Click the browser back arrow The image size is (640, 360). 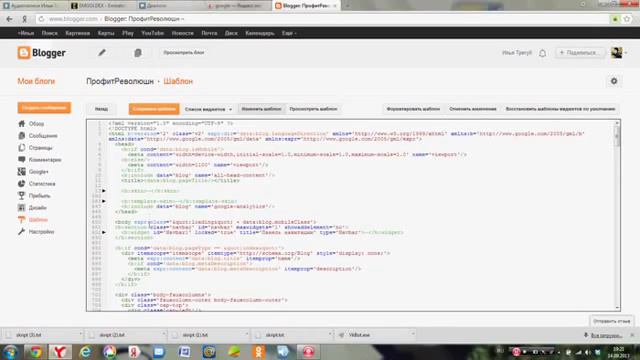point(9,19)
